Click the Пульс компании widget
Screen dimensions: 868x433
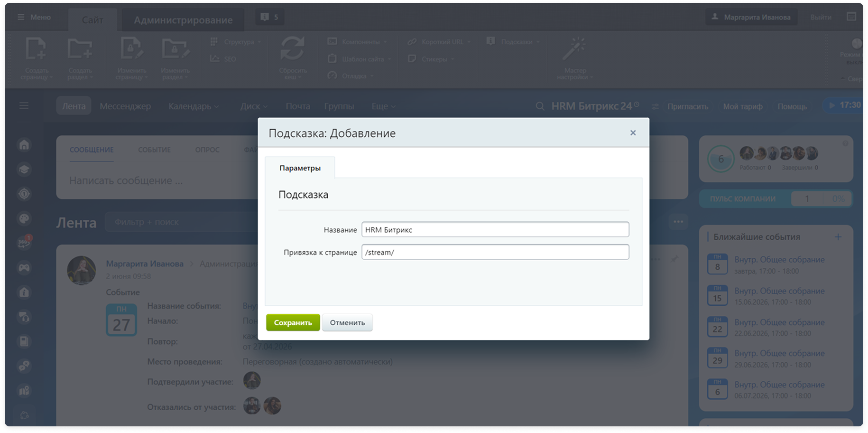point(776,199)
